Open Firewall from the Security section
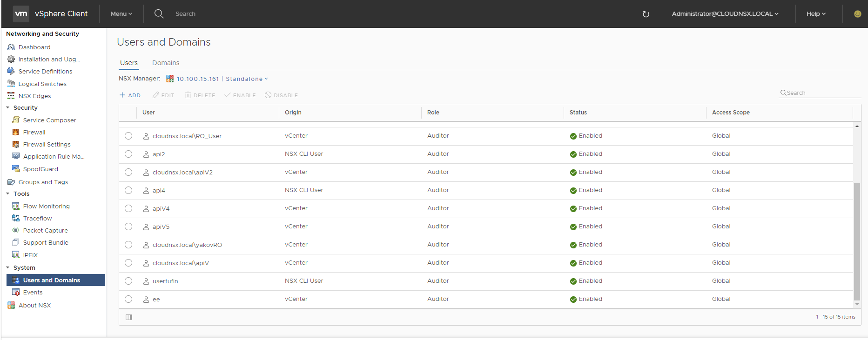This screenshot has height=340, width=868. coord(34,132)
